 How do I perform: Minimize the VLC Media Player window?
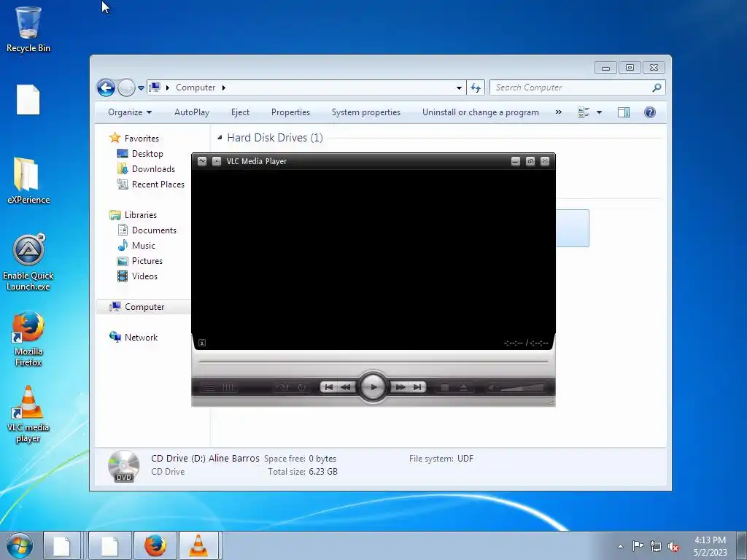(516, 161)
